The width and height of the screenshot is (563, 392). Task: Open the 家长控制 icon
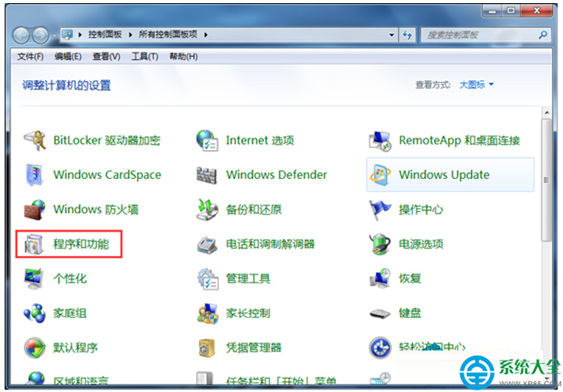208,313
